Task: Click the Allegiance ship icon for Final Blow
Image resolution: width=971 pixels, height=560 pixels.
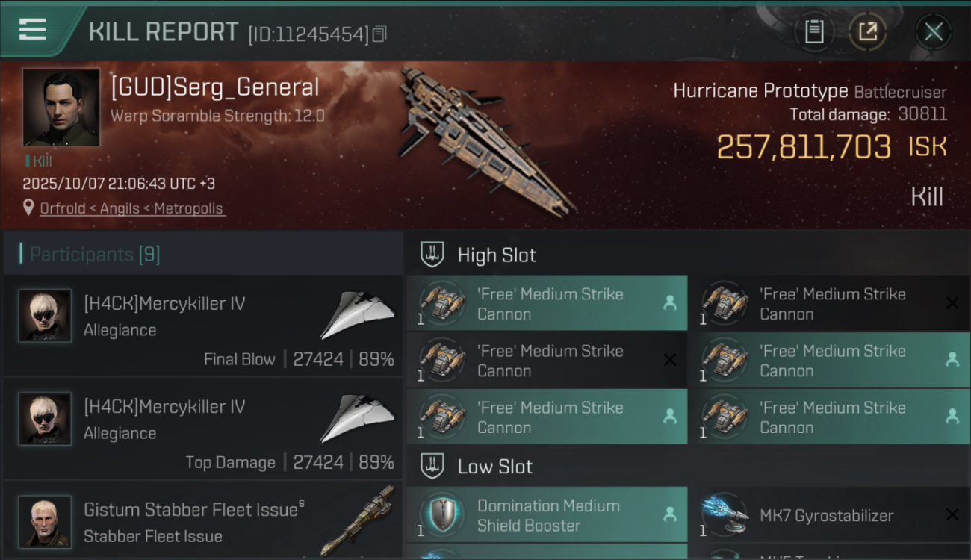Action: click(x=357, y=316)
